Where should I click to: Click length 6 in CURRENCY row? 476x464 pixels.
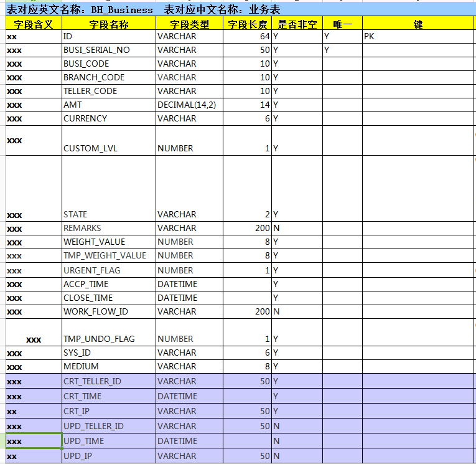coord(247,118)
